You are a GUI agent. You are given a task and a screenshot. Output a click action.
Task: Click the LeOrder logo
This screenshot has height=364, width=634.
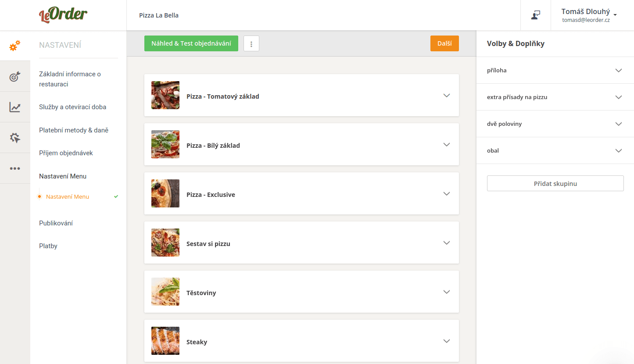(x=63, y=15)
